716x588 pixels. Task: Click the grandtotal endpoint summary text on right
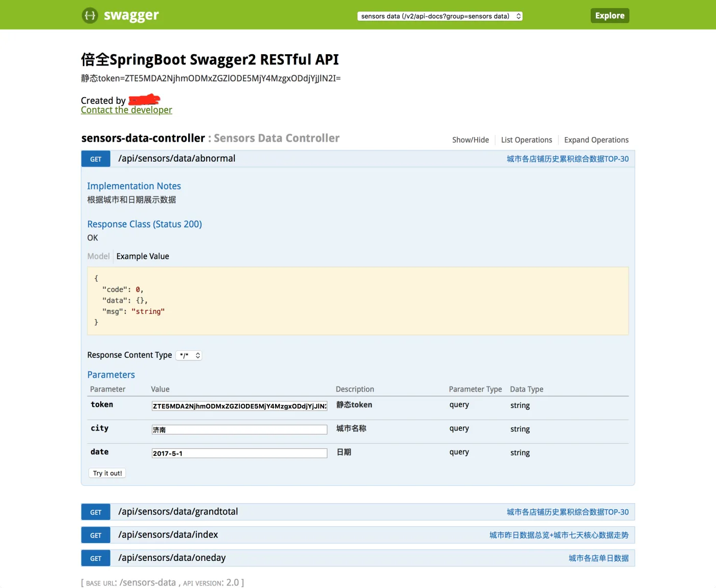(568, 512)
